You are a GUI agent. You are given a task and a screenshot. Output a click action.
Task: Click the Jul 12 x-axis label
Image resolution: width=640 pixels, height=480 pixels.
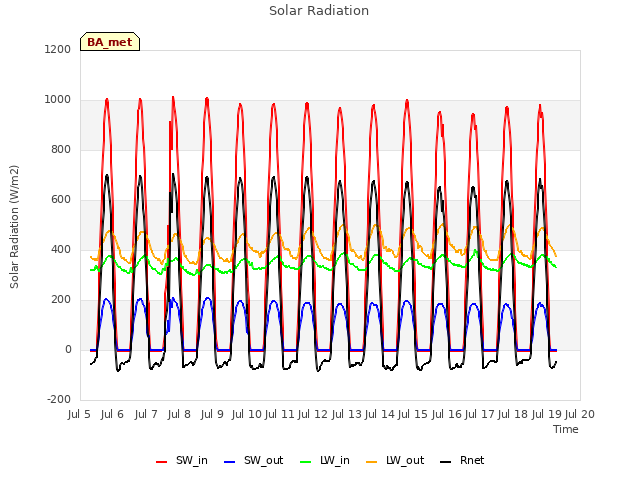point(313,414)
